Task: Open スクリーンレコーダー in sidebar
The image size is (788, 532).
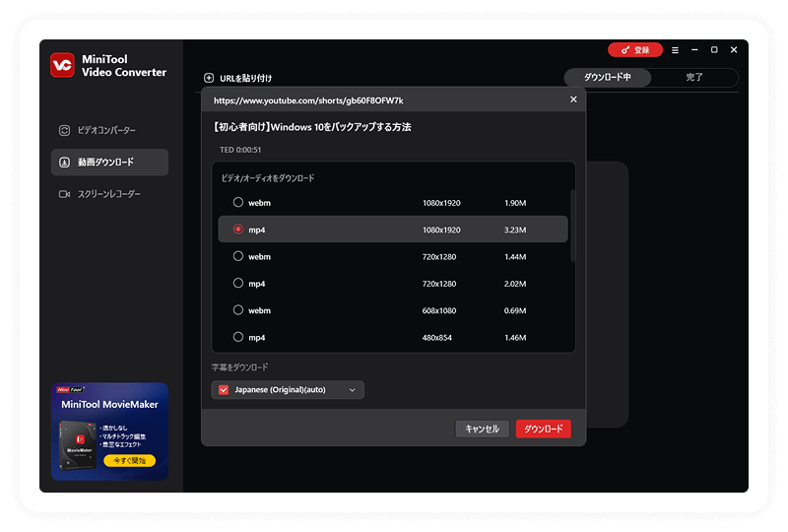Action: coord(109,194)
